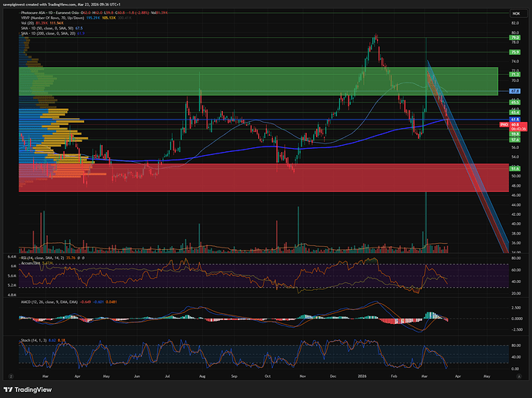Click the 75.9 green price level label

(513, 52)
